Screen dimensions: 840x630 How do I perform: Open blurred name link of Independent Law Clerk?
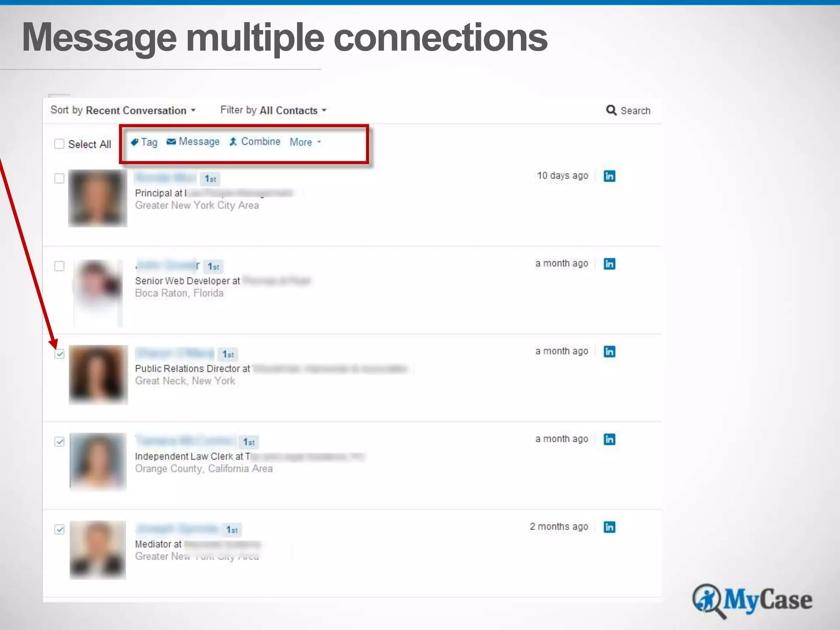pos(185,441)
